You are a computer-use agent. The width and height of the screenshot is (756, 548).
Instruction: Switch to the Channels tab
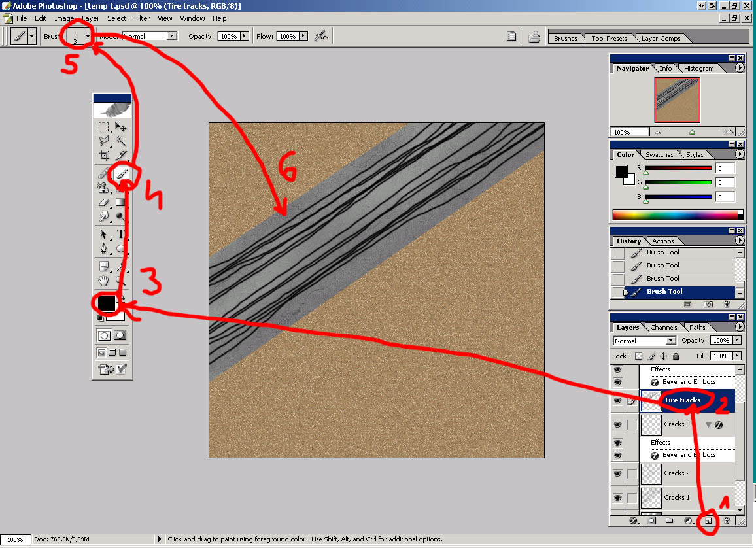(x=664, y=328)
